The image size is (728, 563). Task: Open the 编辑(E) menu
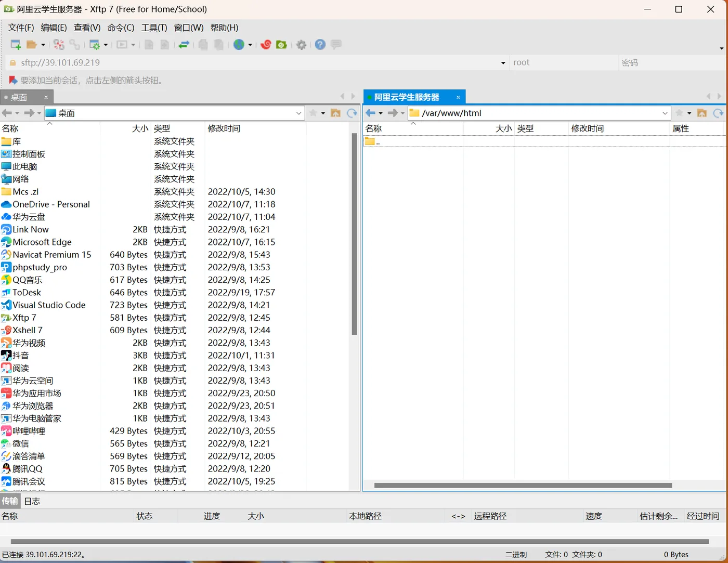[x=54, y=28]
